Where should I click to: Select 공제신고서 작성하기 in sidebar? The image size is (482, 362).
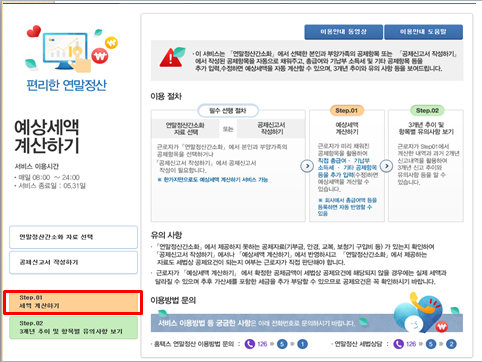click(73, 262)
